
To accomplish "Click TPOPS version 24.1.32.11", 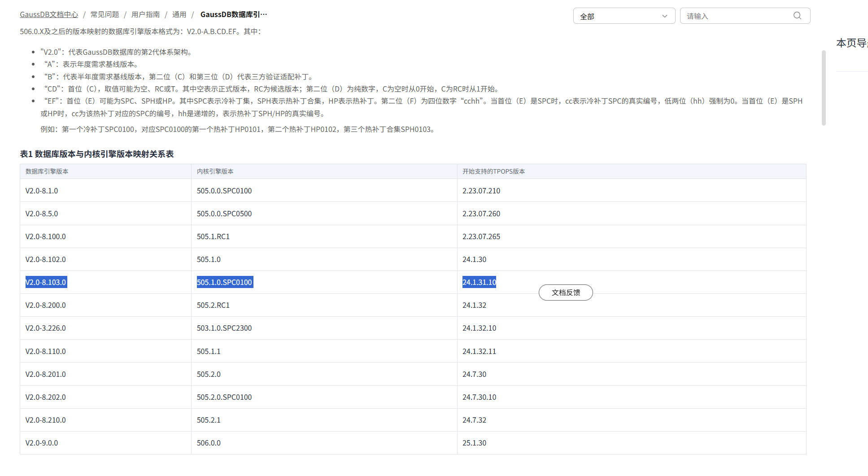I will [x=479, y=351].
